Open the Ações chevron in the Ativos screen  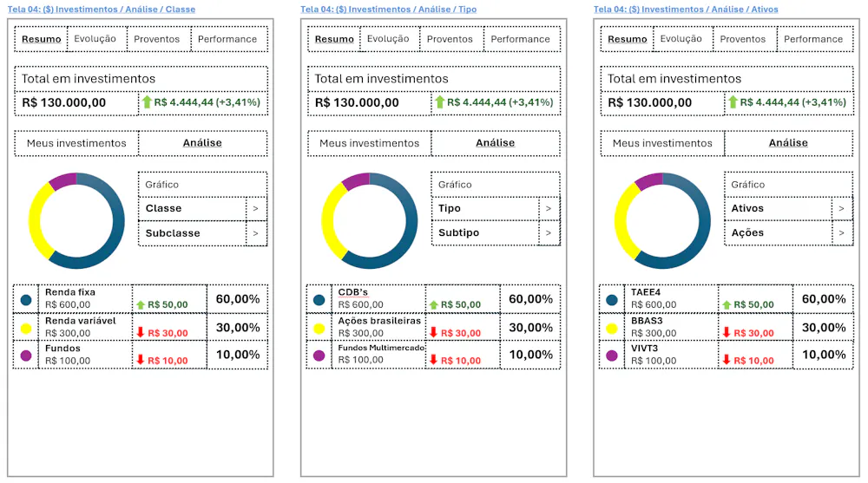coord(841,233)
